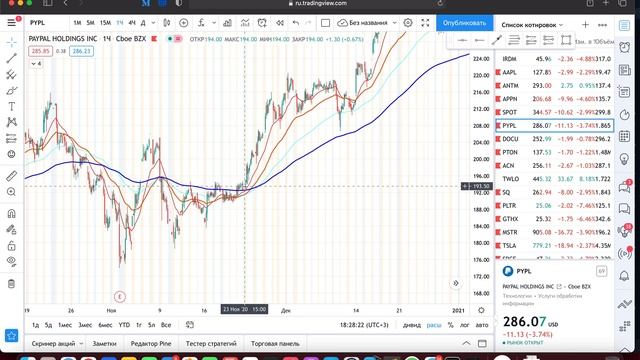Open the candle chart type selector
640x360 pixels.
[167, 23]
